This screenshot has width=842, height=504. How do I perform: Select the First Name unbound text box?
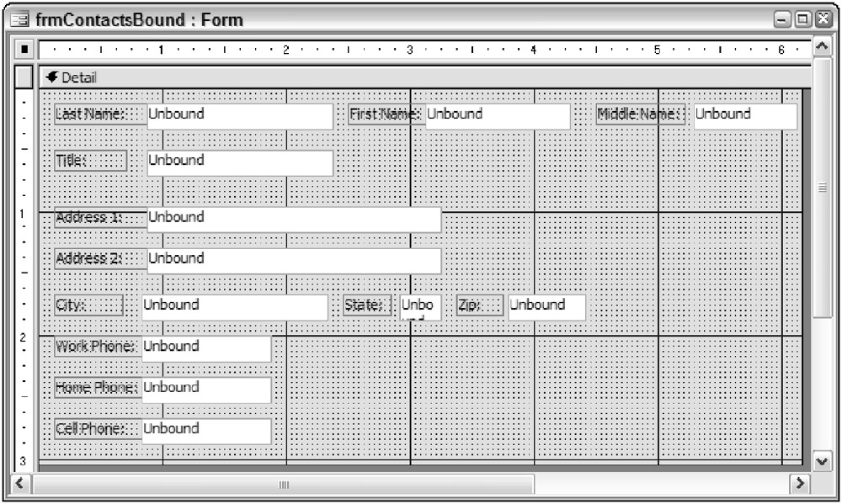497,116
